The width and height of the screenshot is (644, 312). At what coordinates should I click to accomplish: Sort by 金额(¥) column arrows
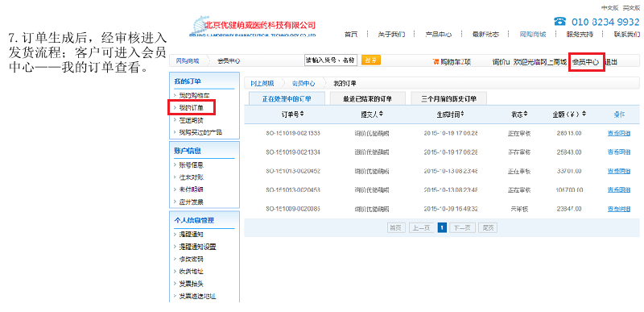[584, 114]
